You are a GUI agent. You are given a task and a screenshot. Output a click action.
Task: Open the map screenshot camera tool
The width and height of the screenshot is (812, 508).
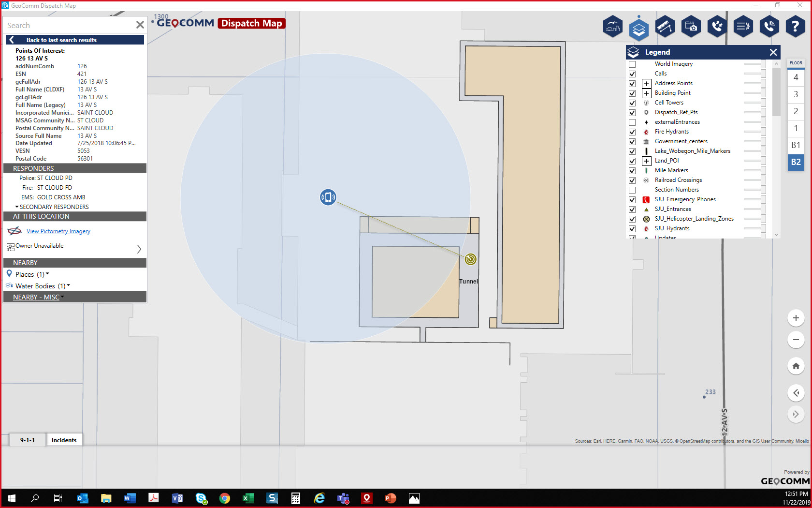click(691, 27)
